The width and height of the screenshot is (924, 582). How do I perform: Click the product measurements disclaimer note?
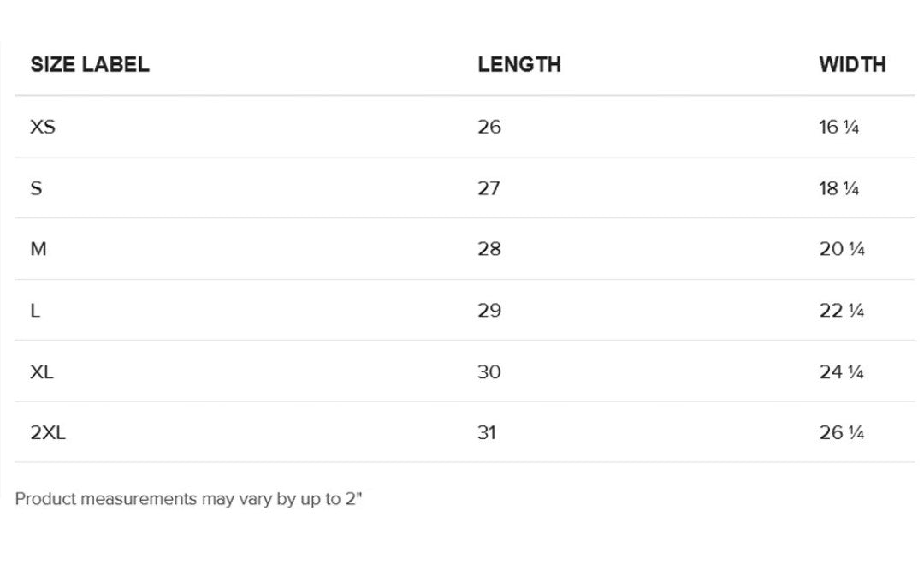[189, 499]
